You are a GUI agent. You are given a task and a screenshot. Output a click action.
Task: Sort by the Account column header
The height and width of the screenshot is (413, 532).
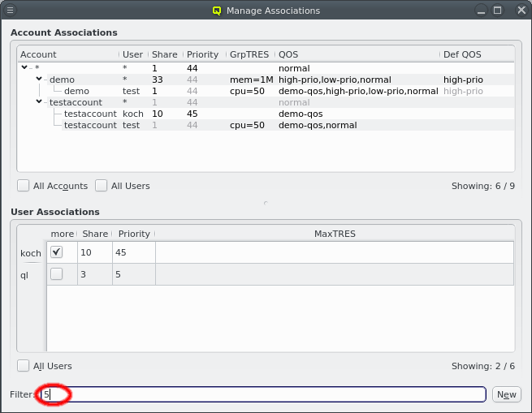coord(68,54)
